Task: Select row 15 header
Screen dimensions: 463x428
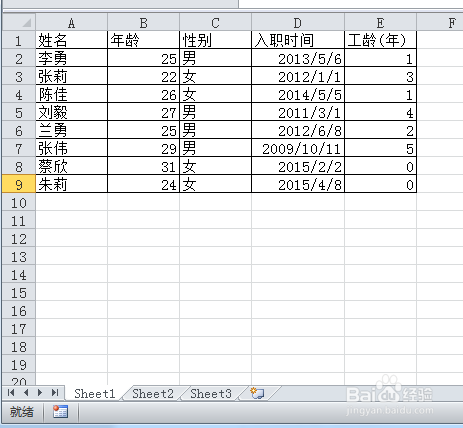Action: pyautogui.click(x=19, y=292)
